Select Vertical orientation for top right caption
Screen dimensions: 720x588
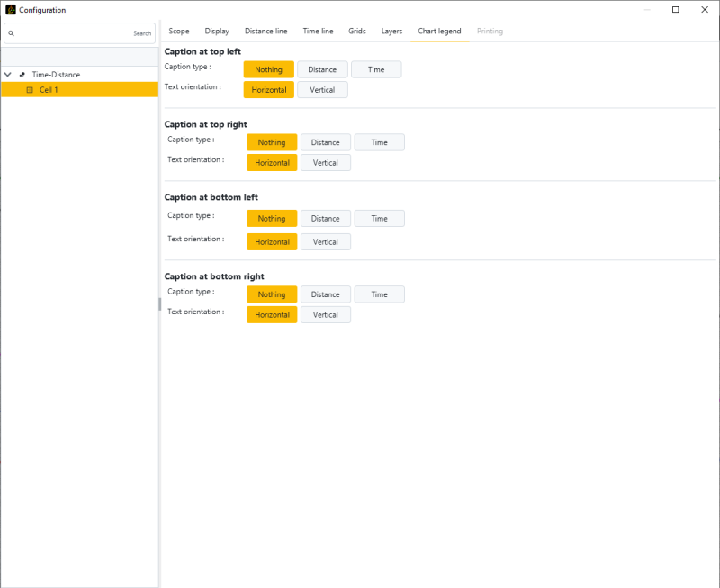(x=325, y=163)
